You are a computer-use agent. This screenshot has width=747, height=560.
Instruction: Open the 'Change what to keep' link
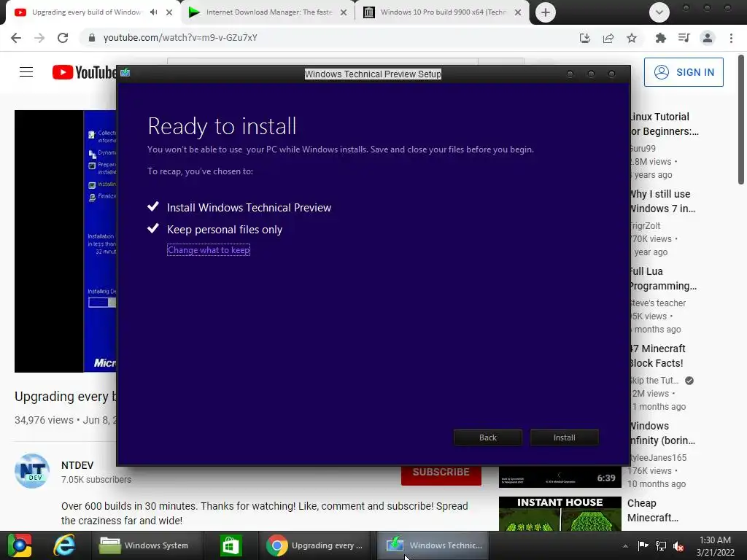point(209,249)
